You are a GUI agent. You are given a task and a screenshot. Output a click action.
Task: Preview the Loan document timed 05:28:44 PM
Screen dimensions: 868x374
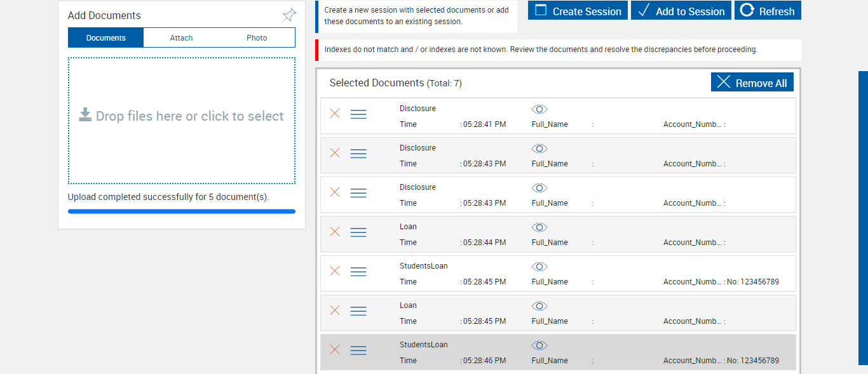point(539,227)
